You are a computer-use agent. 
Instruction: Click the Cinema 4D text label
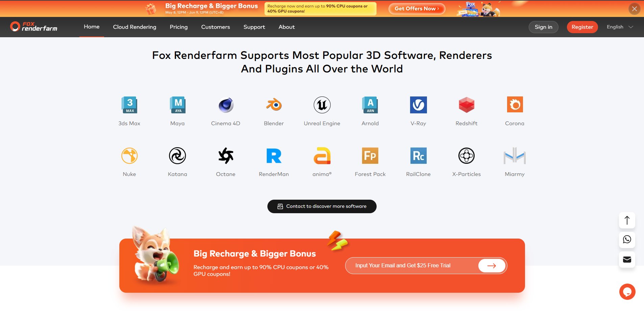pos(226,124)
